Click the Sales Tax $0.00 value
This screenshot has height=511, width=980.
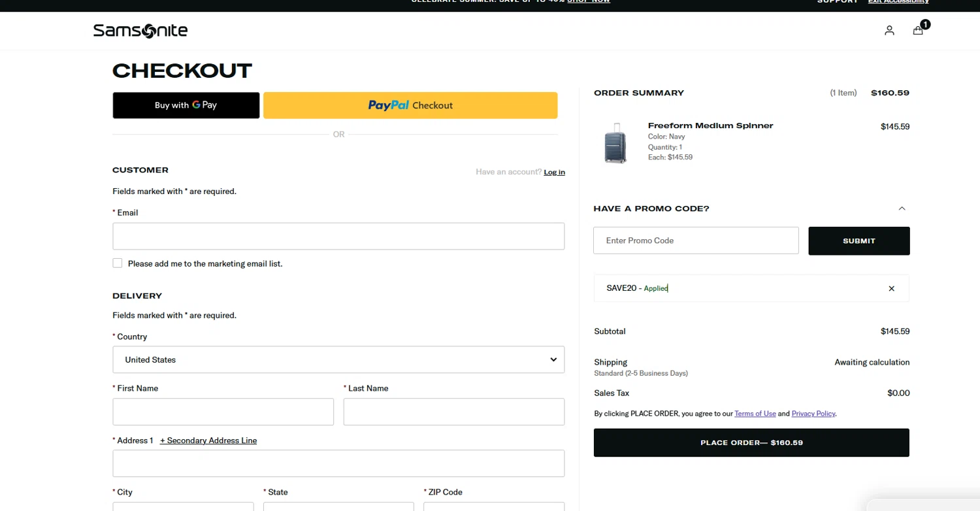click(898, 393)
